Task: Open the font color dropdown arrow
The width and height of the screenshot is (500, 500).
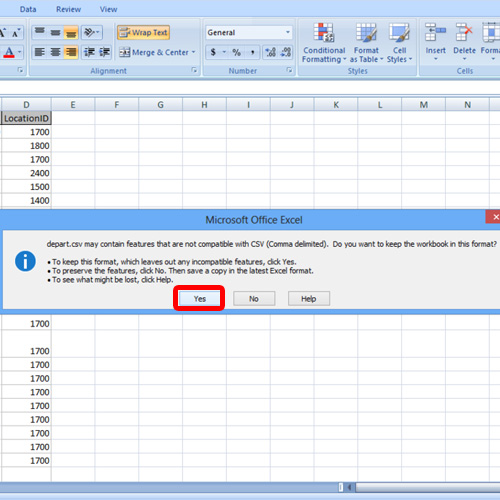Action: click(20, 52)
